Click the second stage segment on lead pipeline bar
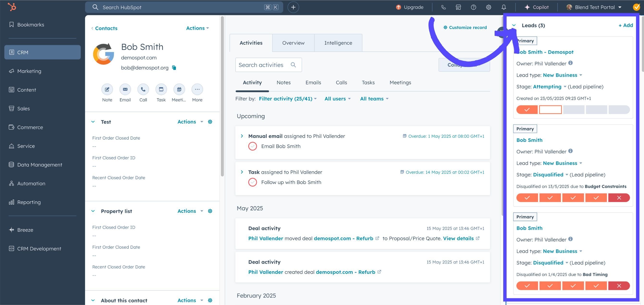644x305 pixels. [x=550, y=109]
